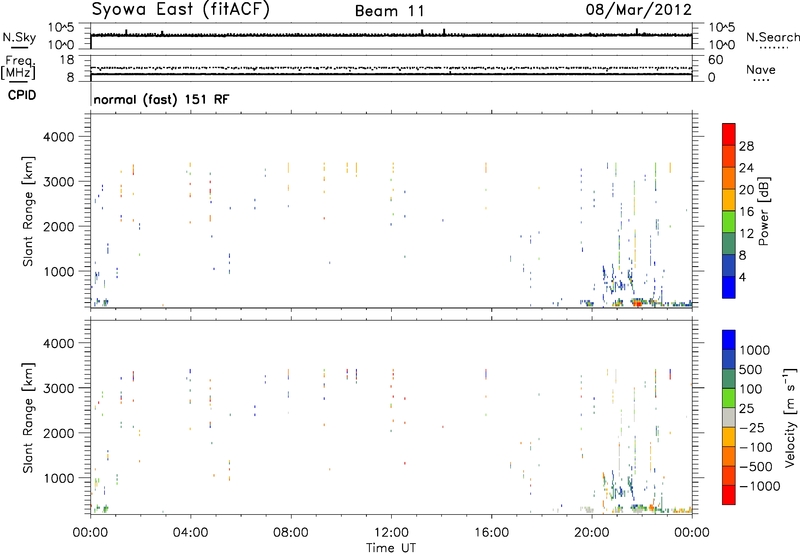Click the "16" label on power colorbar
The image size is (800, 554).
pyautogui.click(x=746, y=212)
